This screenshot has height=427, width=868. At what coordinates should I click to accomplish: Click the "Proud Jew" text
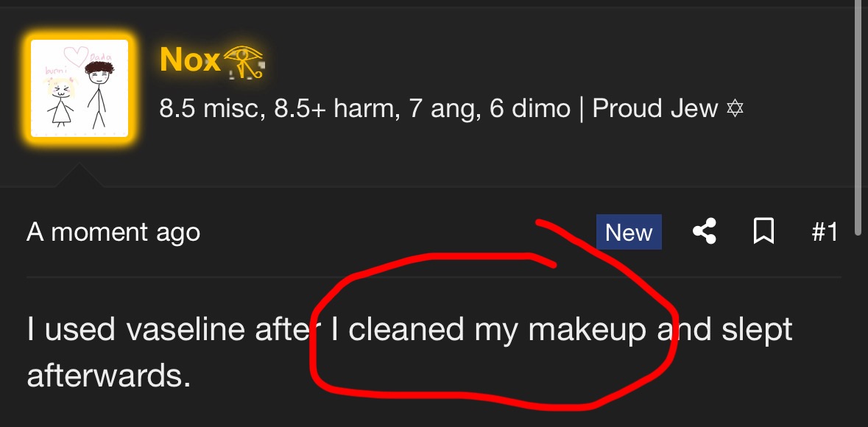(x=655, y=108)
